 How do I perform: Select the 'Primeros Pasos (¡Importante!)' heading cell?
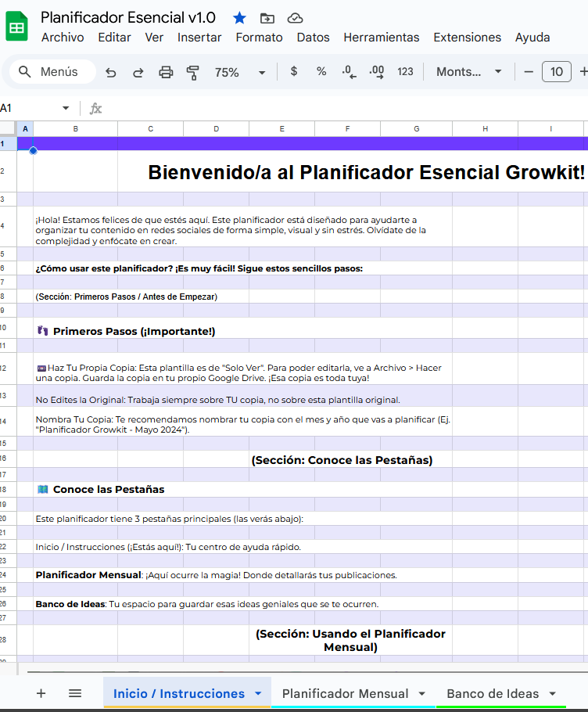click(x=242, y=328)
